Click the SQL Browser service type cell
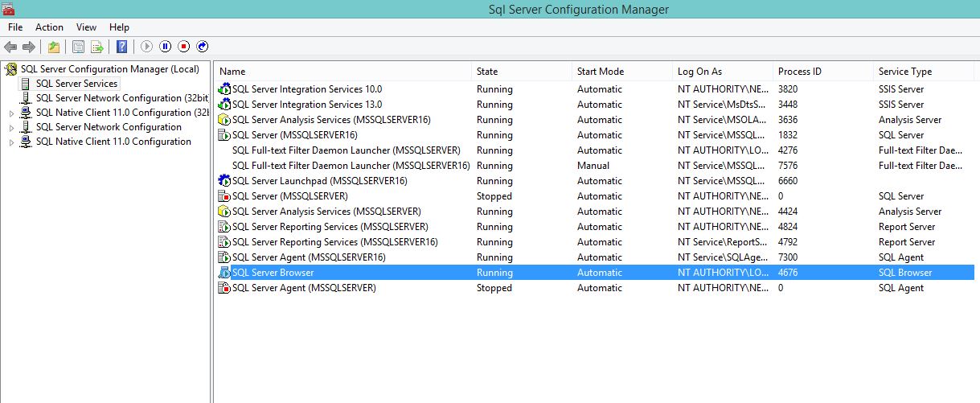The width and height of the screenshot is (980, 403). [905, 273]
